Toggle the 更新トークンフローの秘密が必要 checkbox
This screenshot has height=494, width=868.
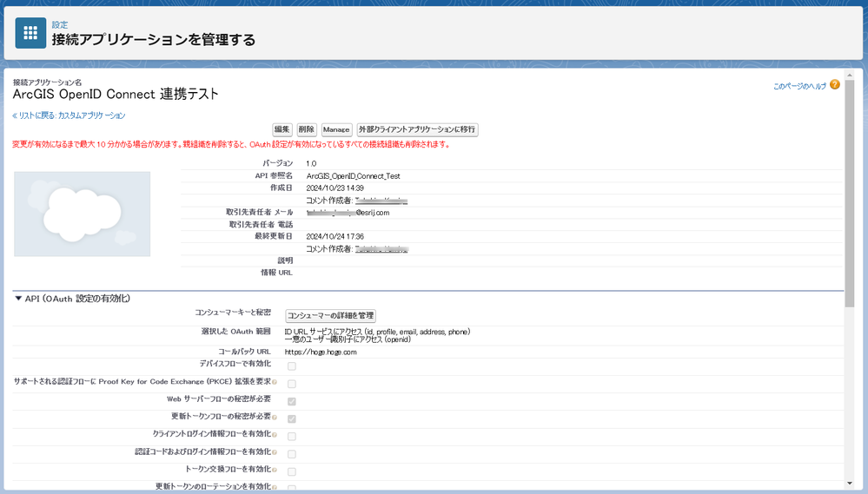(x=292, y=418)
